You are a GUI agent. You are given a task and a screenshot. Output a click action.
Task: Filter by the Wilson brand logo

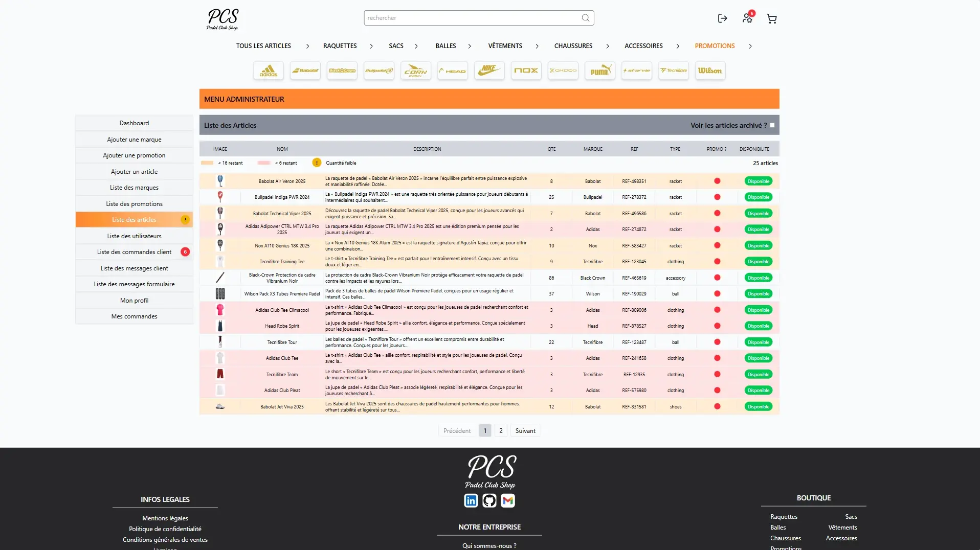[x=710, y=71]
